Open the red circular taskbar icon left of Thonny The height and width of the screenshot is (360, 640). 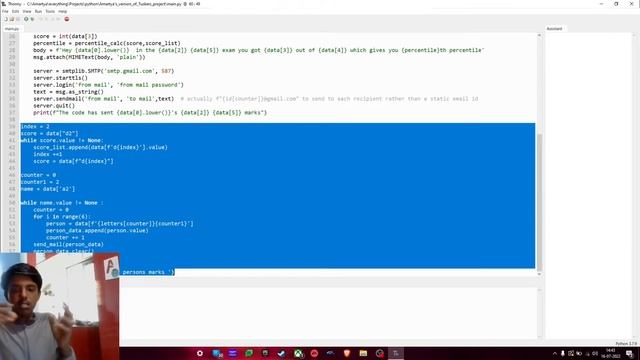click(380, 353)
